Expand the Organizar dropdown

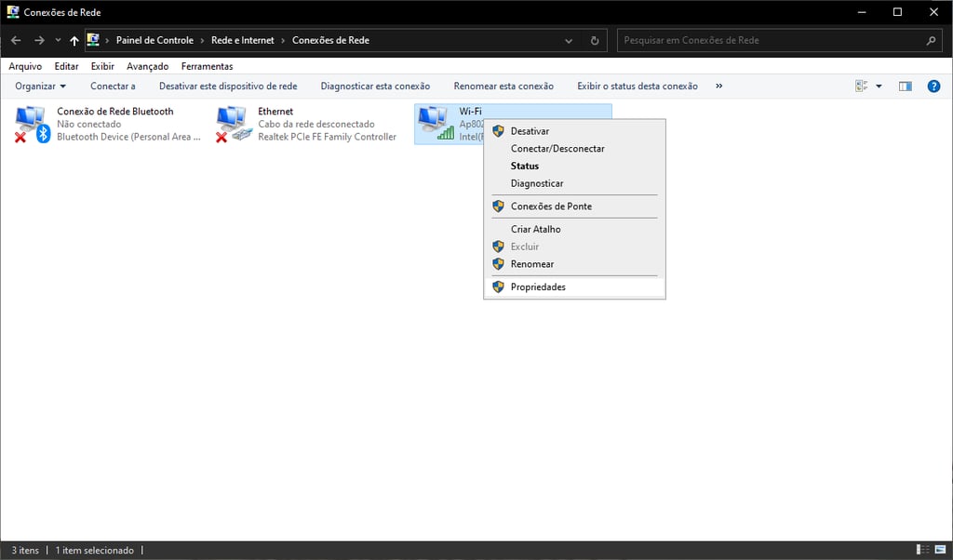[x=40, y=87]
